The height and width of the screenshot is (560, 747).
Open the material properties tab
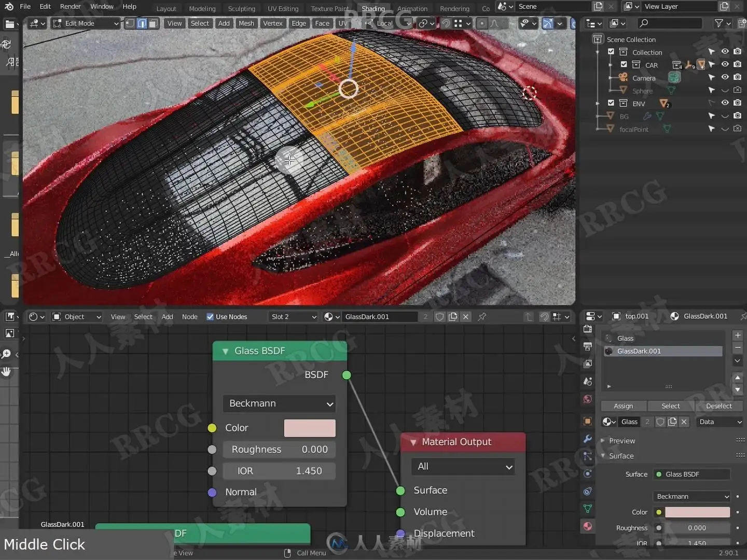(588, 526)
